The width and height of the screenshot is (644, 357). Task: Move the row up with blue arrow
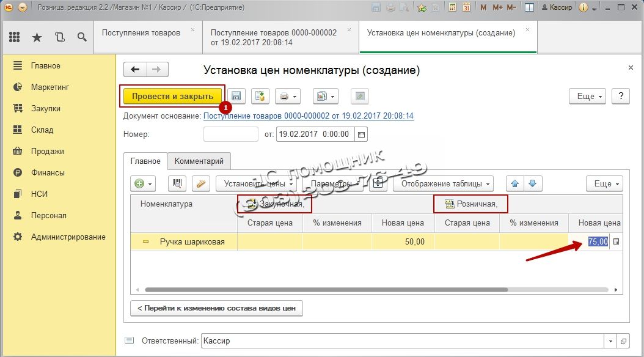click(514, 183)
